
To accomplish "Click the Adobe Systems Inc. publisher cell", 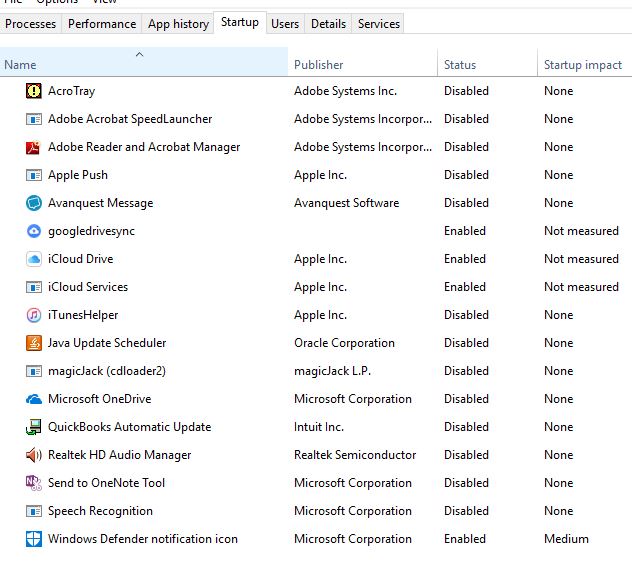I will coord(345,91).
